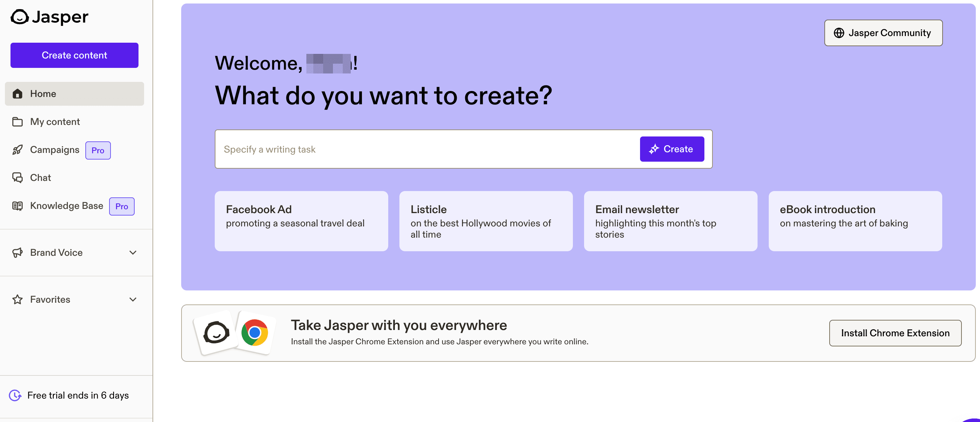The image size is (980, 422).
Task: Click the My content folder icon
Action: (x=17, y=122)
